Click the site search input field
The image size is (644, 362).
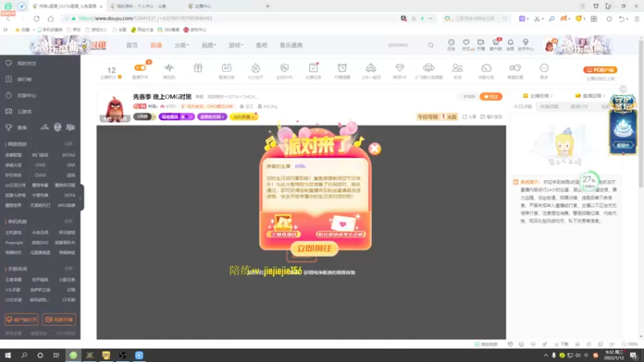point(406,45)
